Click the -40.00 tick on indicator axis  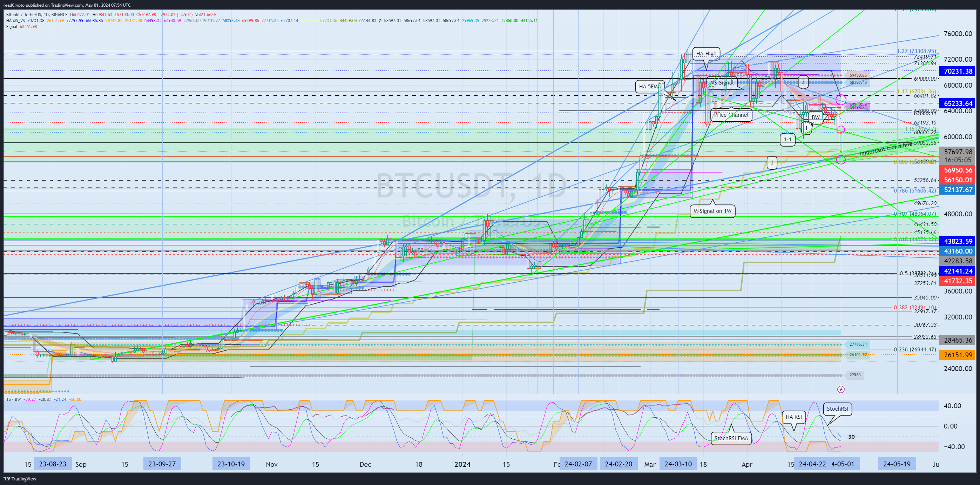point(954,447)
